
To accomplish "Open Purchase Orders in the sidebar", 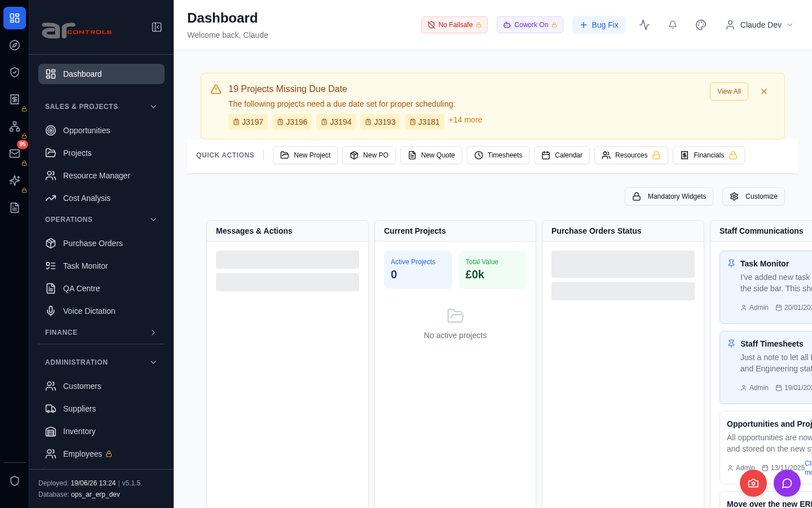I will [x=101, y=243].
